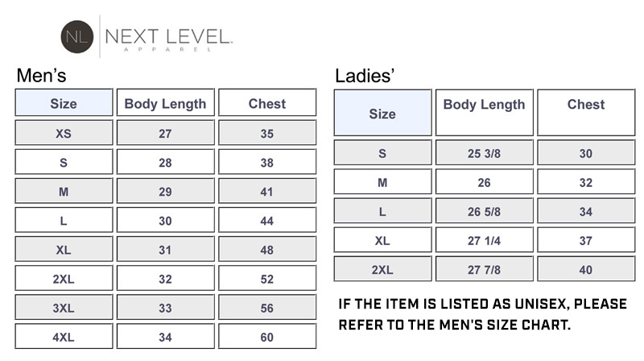Click the Ladies' Body Length header
The width and height of the screenshot is (644, 361).
(x=484, y=105)
